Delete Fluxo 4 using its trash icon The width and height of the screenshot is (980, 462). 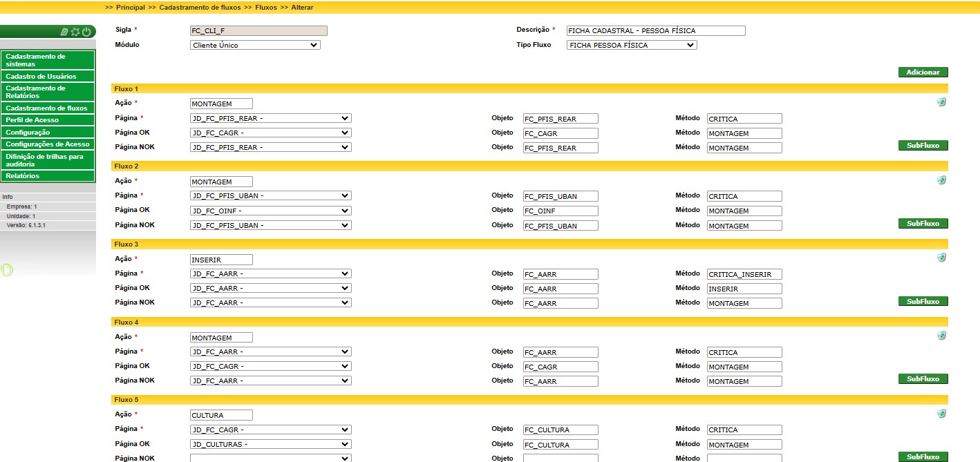click(941, 335)
